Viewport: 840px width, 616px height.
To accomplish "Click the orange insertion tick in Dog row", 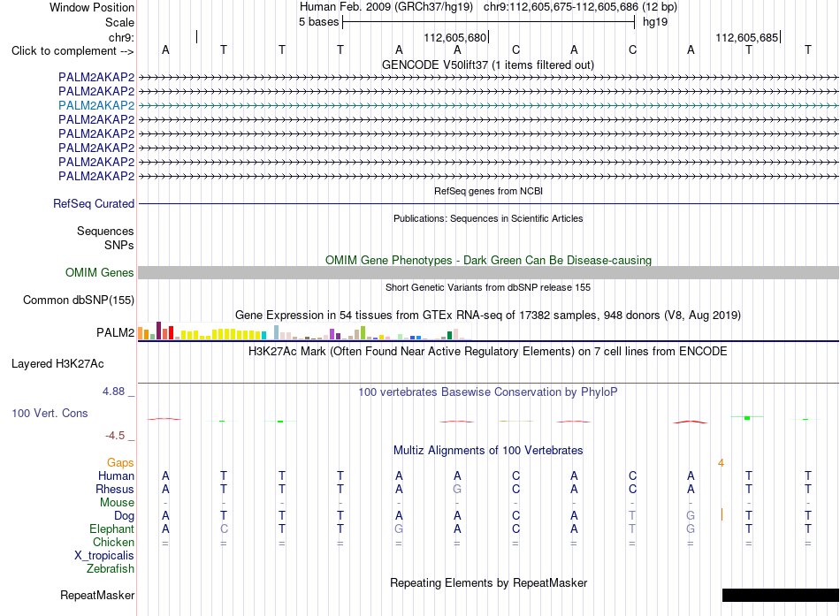I will tap(722, 514).
